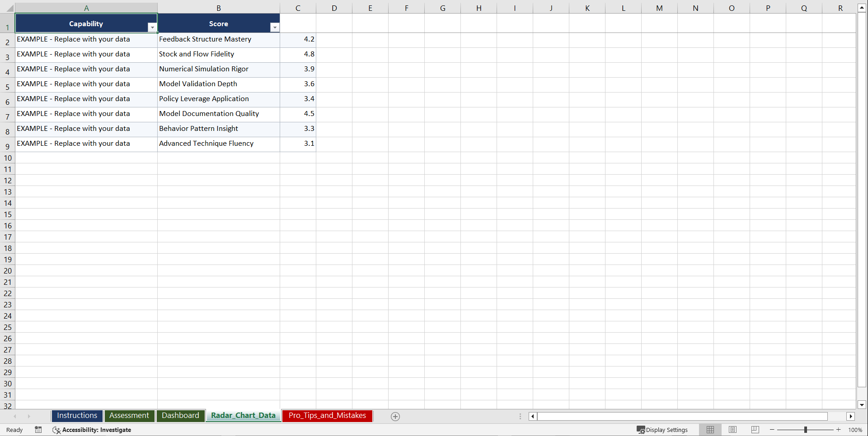Open Page Break Preview

[755, 430]
